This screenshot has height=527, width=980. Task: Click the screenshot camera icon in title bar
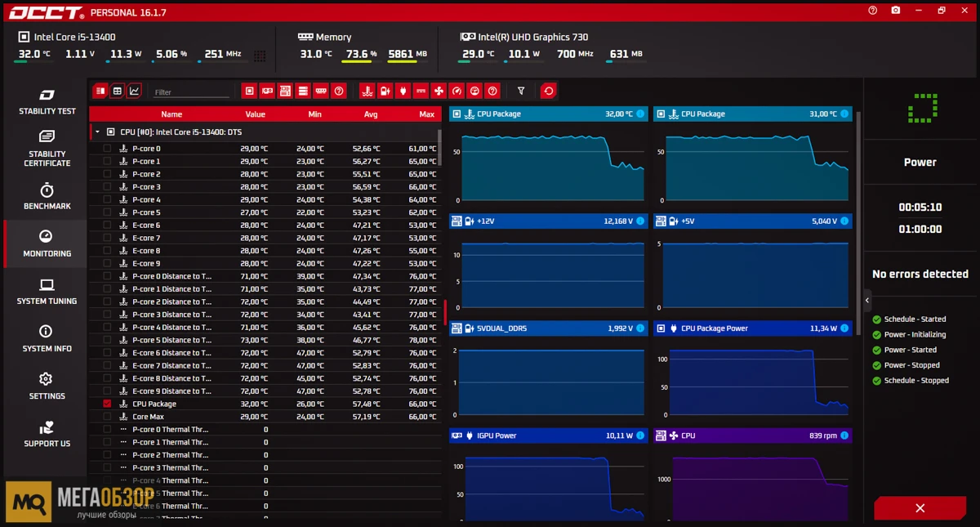point(896,11)
